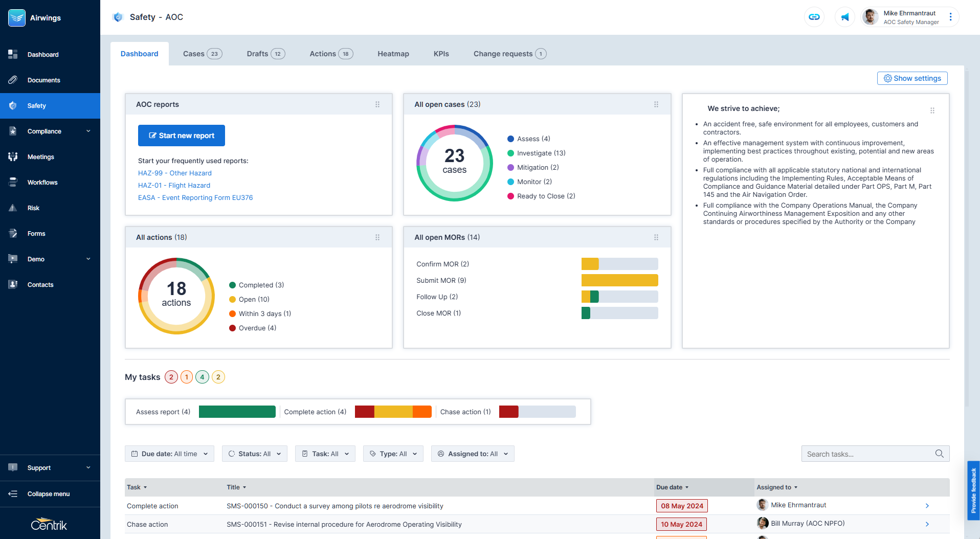This screenshot has width=980, height=539.
Task: Switch to the Actions tab
Action: (x=331, y=54)
